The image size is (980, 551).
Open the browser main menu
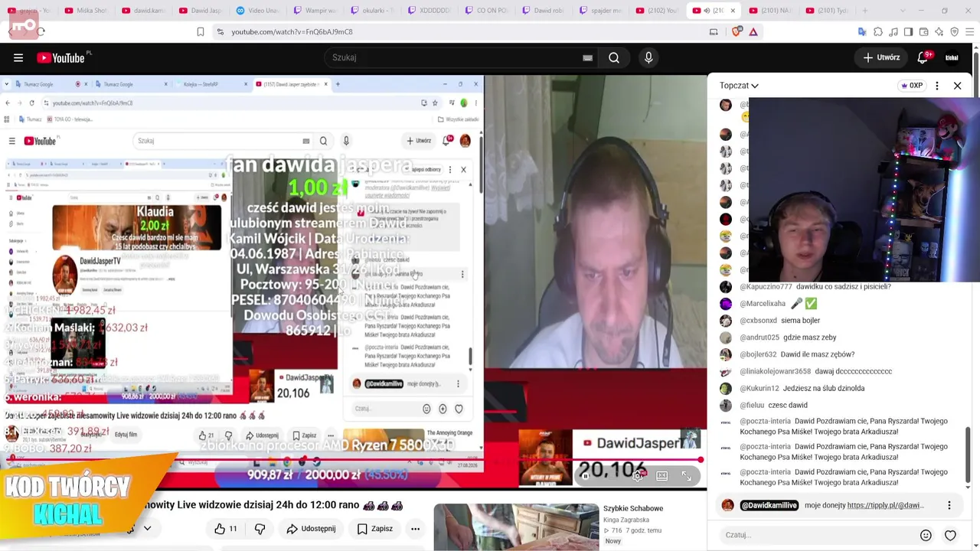(969, 31)
